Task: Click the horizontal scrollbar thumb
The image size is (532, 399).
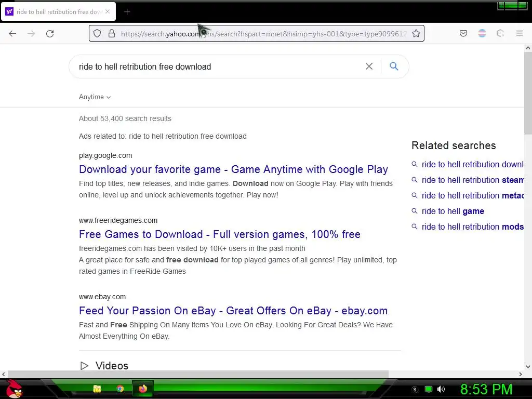Action: (198, 374)
